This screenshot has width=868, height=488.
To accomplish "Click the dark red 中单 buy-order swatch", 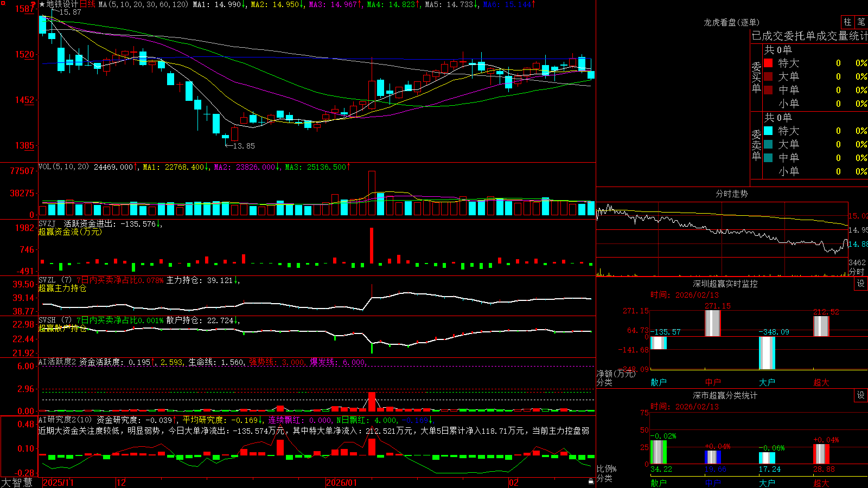I will (x=768, y=90).
